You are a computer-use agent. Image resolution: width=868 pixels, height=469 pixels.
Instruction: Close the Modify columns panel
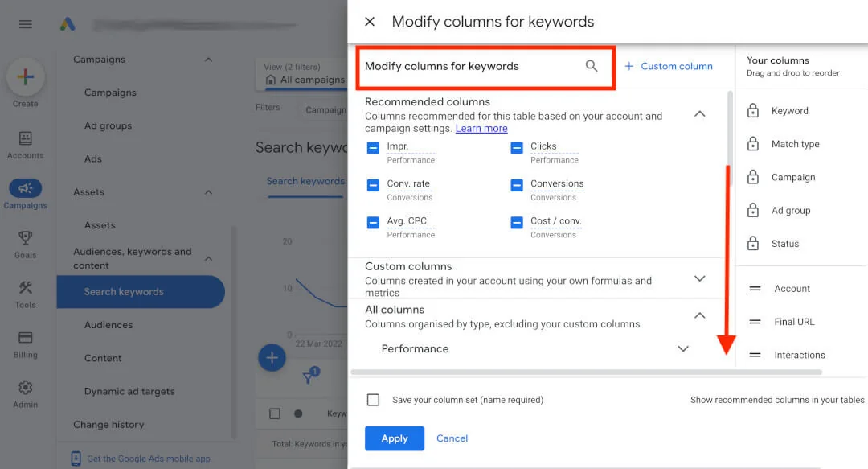370,22
